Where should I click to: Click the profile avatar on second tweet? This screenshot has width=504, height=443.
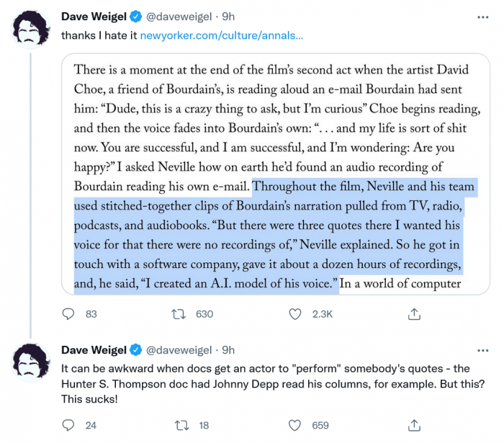(30, 362)
